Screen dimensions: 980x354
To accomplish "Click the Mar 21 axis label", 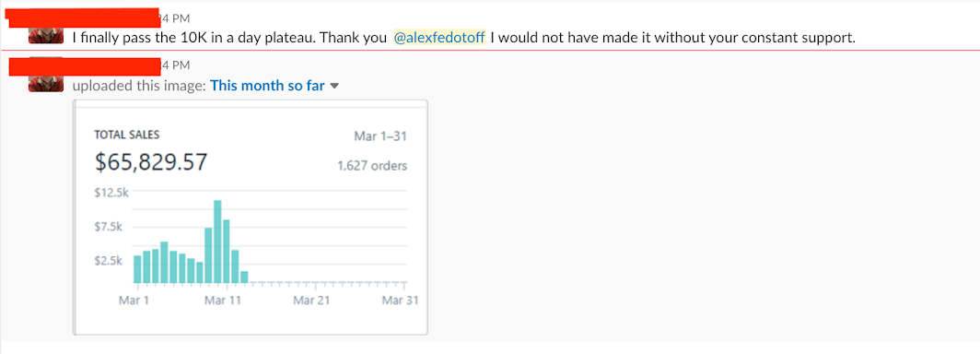I will pyautogui.click(x=312, y=301).
